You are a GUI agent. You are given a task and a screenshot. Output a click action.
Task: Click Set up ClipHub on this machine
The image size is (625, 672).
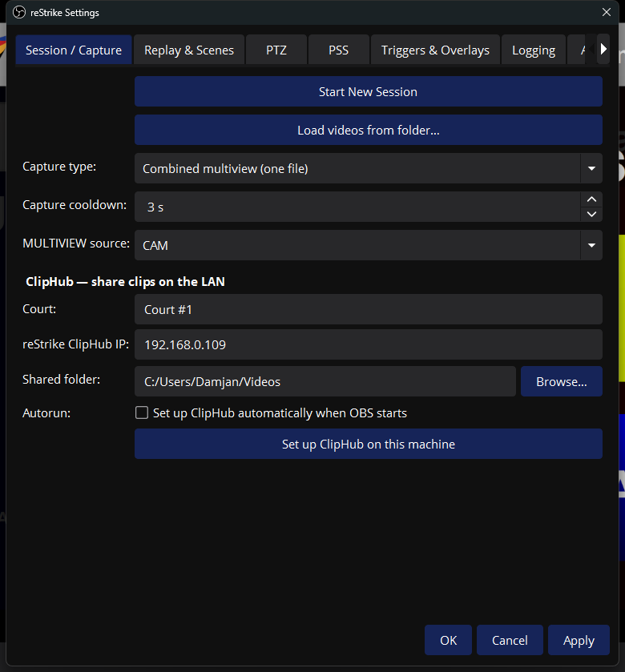(x=369, y=444)
